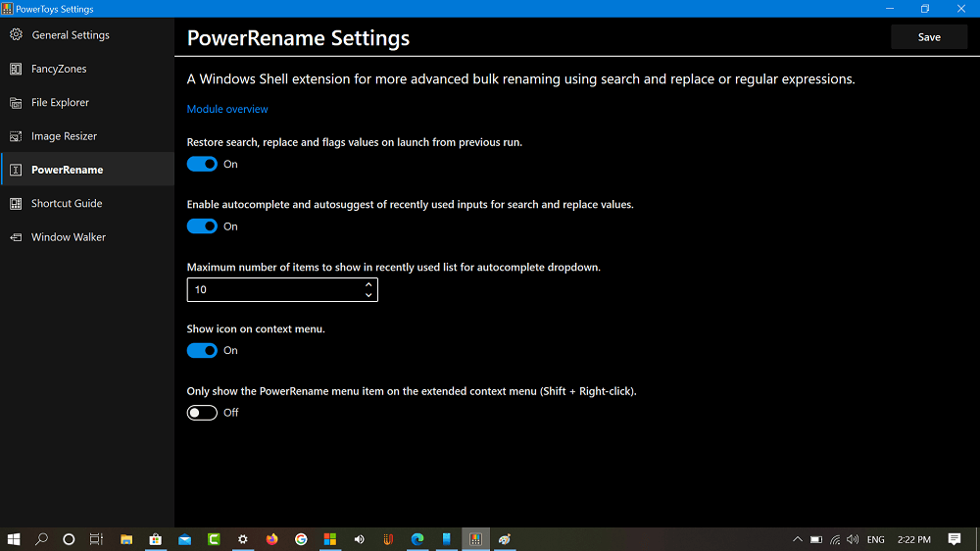980x551 pixels.
Task: Click the Image Resizer sidebar icon
Action: (x=17, y=136)
